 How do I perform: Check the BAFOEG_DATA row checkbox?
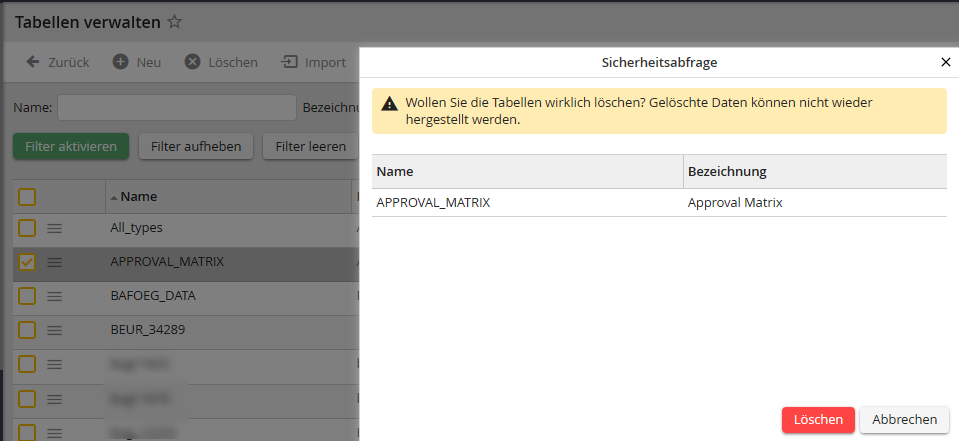pyautogui.click(x=27, y=296)
